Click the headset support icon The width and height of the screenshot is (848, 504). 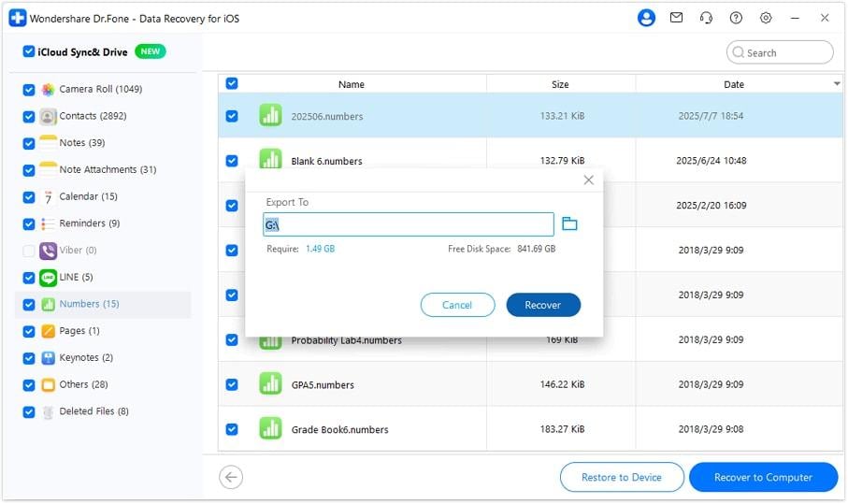706,18
